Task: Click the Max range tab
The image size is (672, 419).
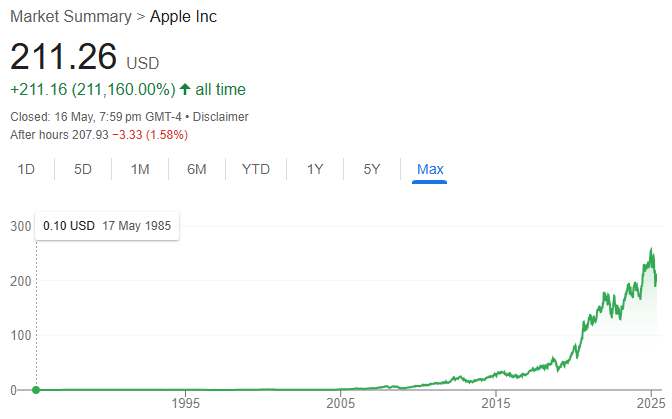Action: tap(430, 169)
